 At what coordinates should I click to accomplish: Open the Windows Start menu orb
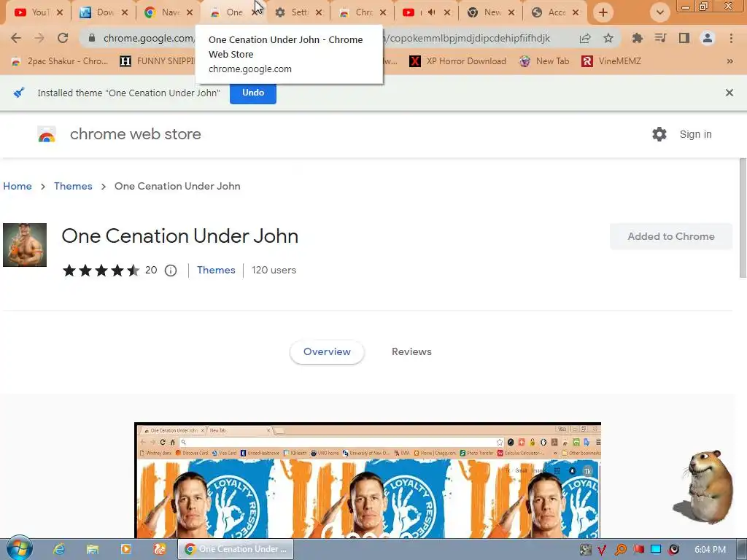coord(19,548)
